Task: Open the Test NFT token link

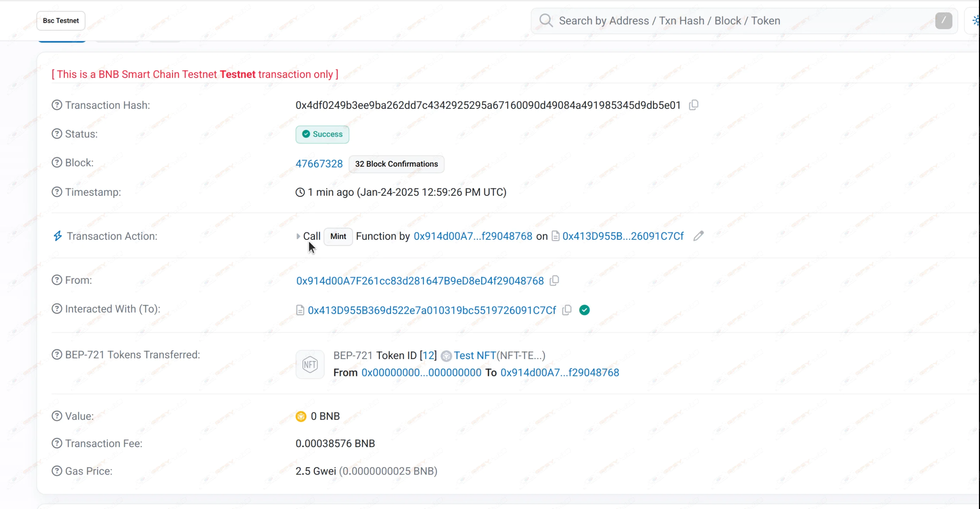Action: [475, 355]
